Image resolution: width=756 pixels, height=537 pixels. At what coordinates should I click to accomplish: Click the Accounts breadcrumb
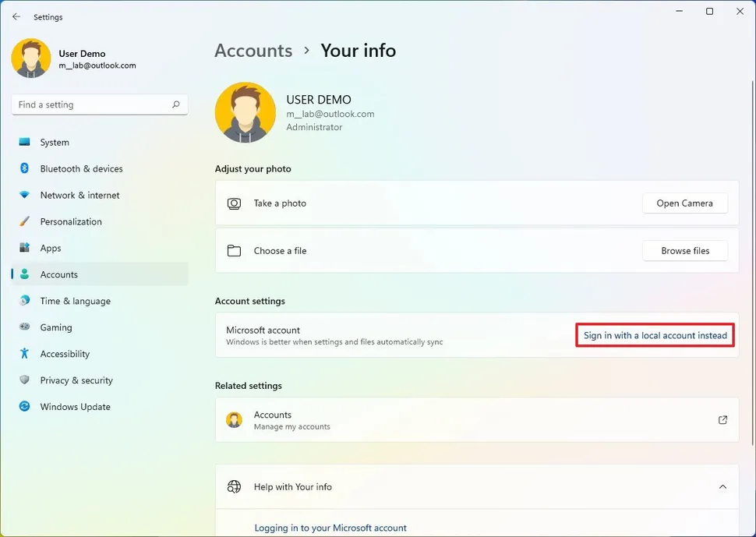click(253, 51)
